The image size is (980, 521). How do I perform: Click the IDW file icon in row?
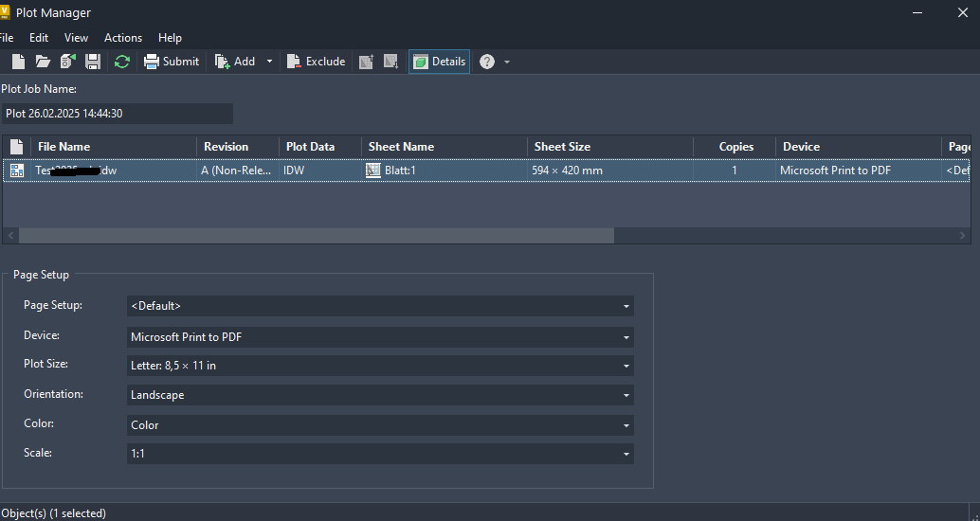17,170
